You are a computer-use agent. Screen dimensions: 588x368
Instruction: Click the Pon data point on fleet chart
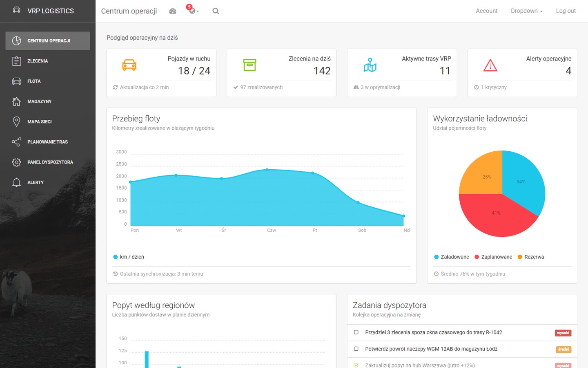coord(131,182)
